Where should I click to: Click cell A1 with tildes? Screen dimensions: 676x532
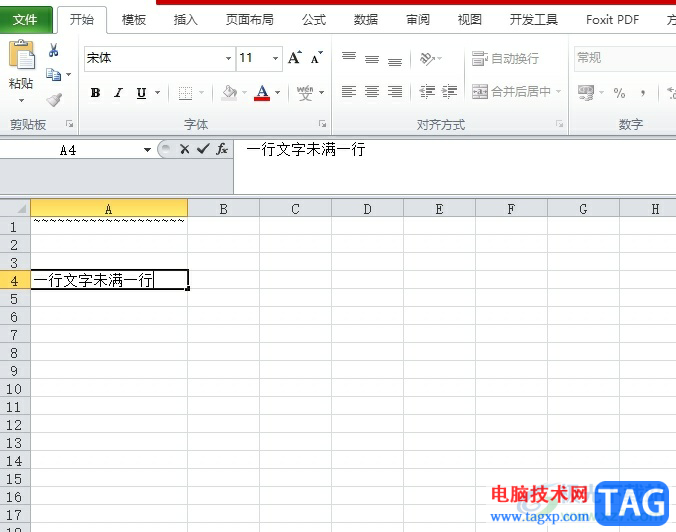(109, 226)
